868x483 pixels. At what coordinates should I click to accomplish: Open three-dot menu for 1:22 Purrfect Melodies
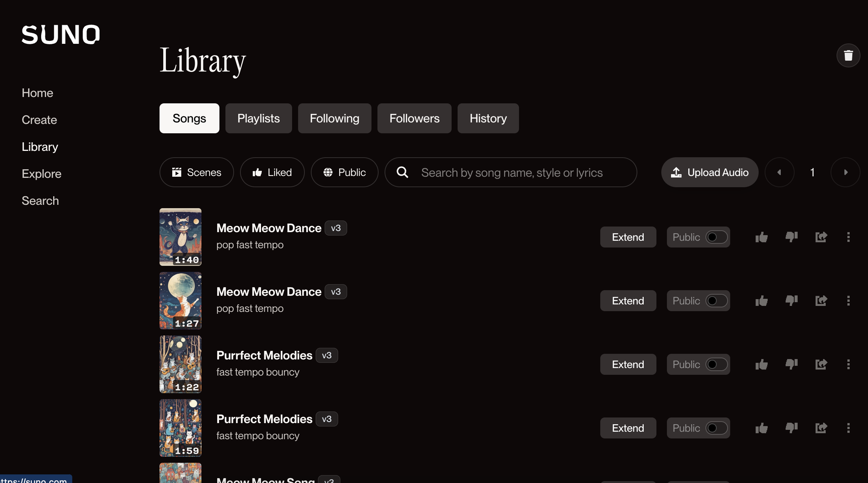coord(848,364)
